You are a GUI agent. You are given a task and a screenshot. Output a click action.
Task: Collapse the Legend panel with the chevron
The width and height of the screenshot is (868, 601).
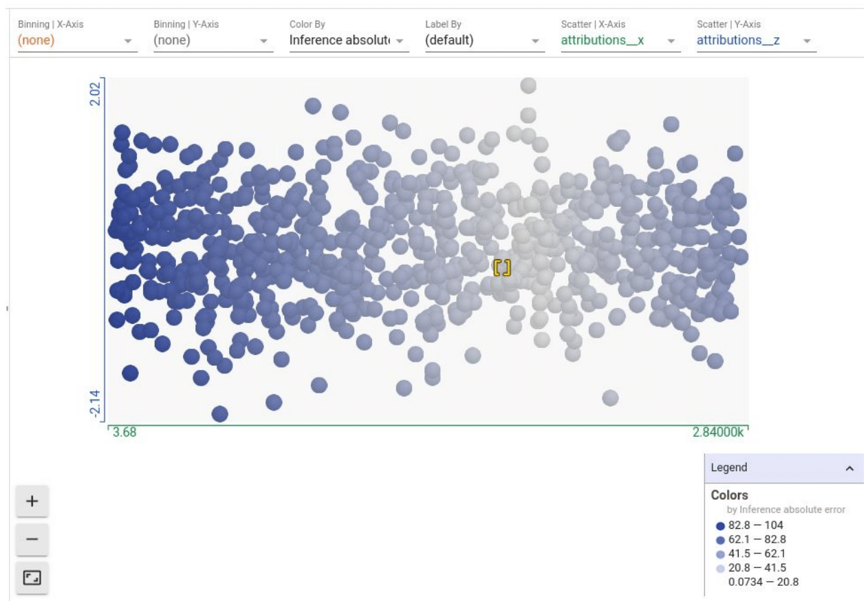click(849, 468)
